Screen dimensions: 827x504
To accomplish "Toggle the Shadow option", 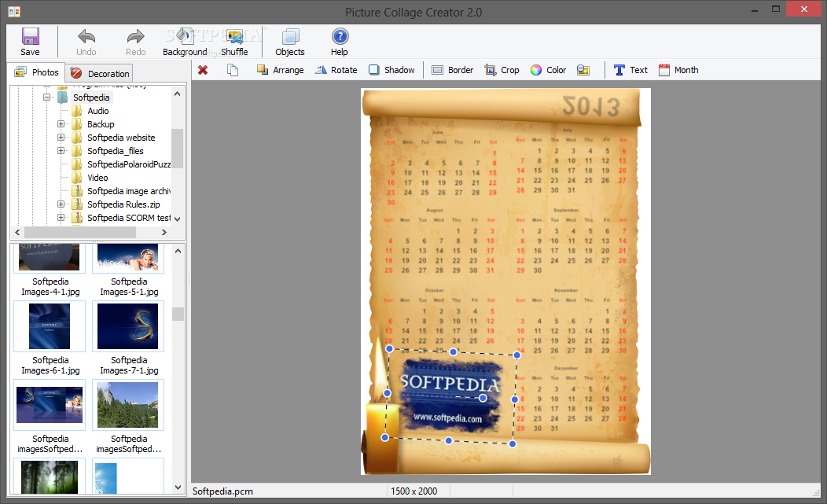I will [x=391, y=70].
